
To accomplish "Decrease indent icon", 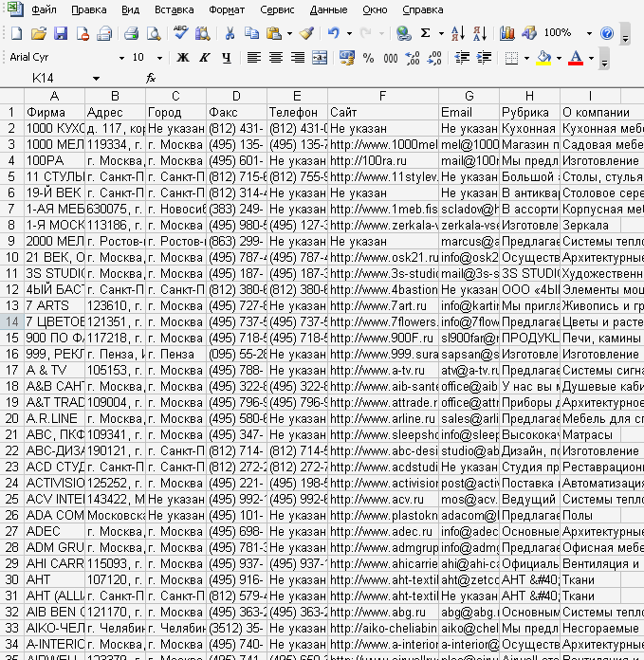I will [x=462, y=58].
